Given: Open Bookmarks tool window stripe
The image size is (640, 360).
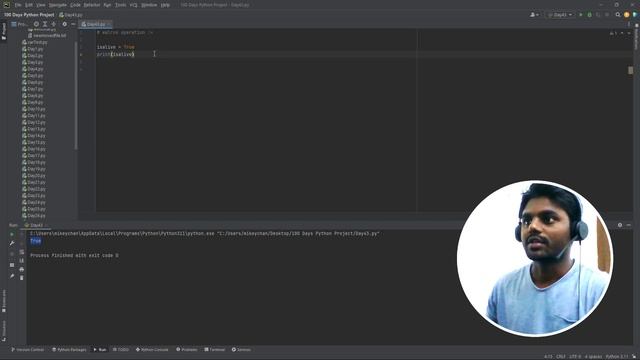Looking at the screenshot, I should 4,301.
